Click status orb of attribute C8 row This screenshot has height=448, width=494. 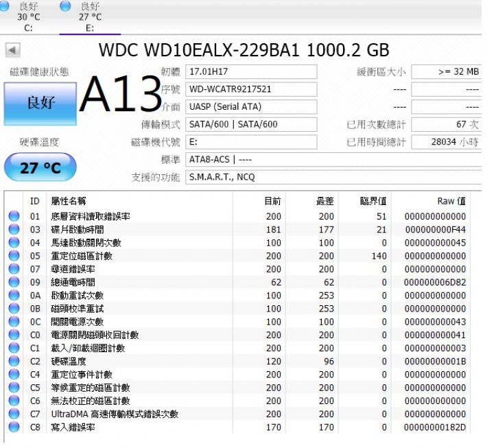tap(14, 427)
